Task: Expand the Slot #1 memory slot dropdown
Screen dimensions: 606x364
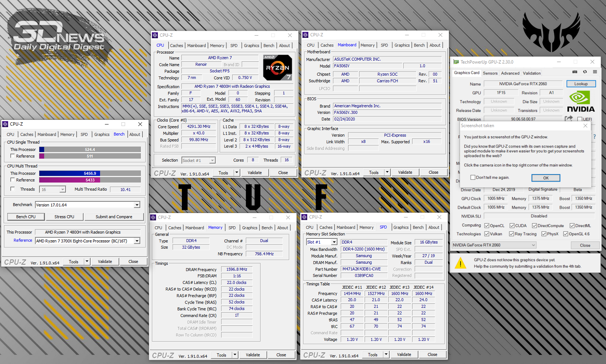Action: click(x=334, y=242)
